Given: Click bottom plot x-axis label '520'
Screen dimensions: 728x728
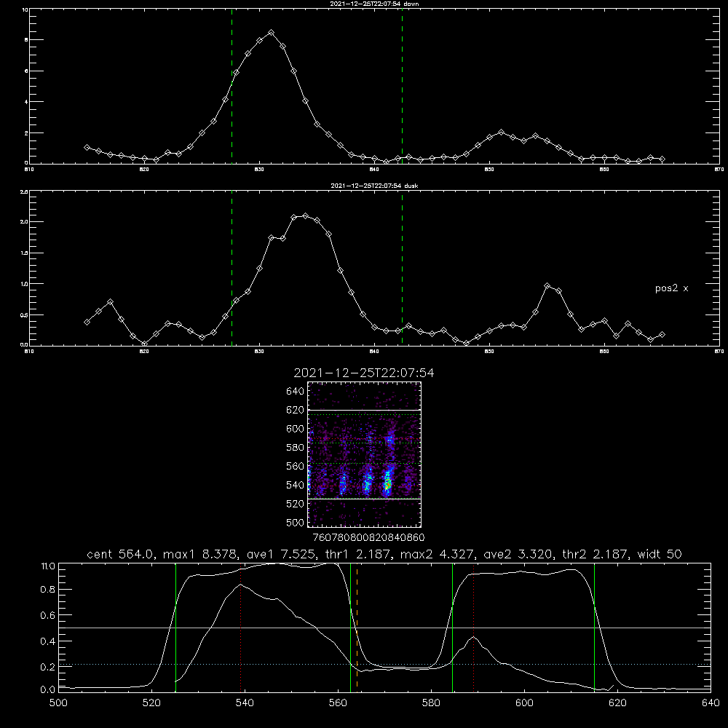Looking at the screenshot, I should (151, 703).
